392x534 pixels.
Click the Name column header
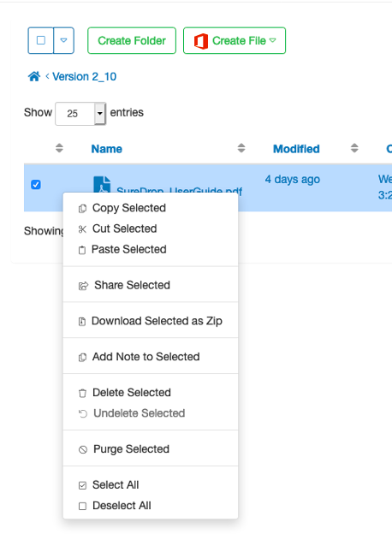click(x=107, y=149)
